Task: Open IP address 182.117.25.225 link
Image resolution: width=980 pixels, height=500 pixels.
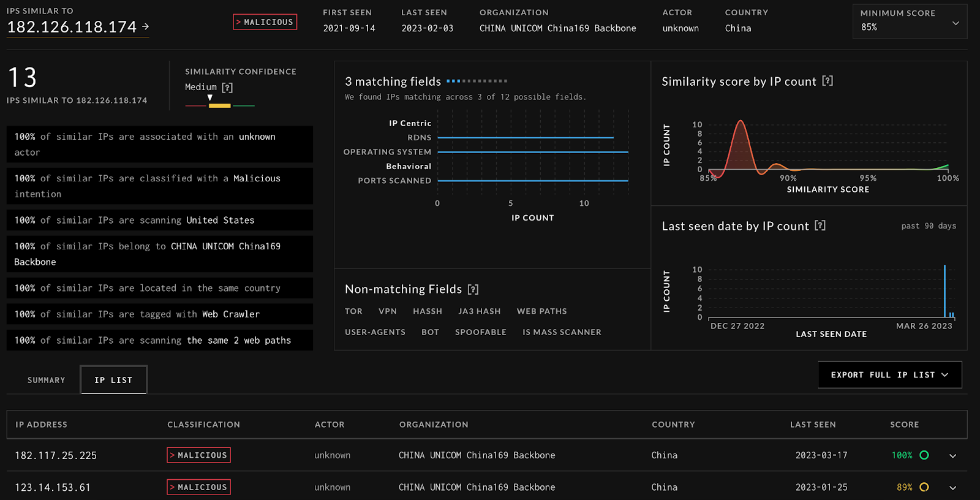Action: [56, 456]
